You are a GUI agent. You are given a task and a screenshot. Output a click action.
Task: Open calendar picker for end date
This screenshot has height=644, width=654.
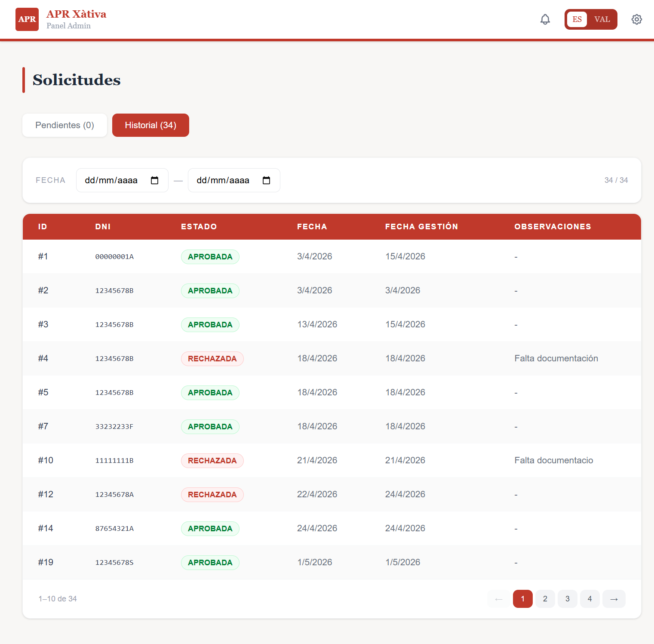click(267, 180)
